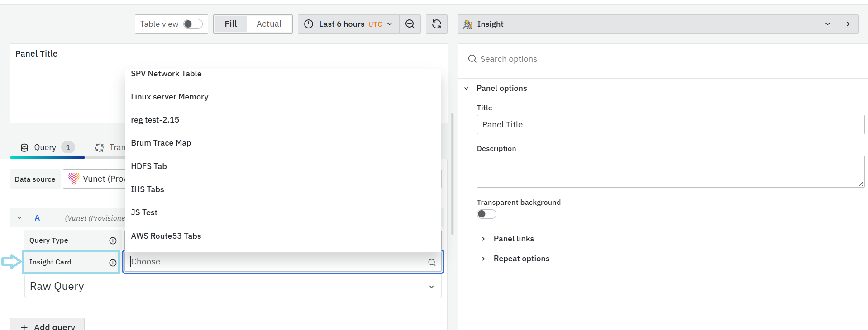The image size is (868, 330).
Task: Click the refresh dashboard icon
Action: pos(436,24)
